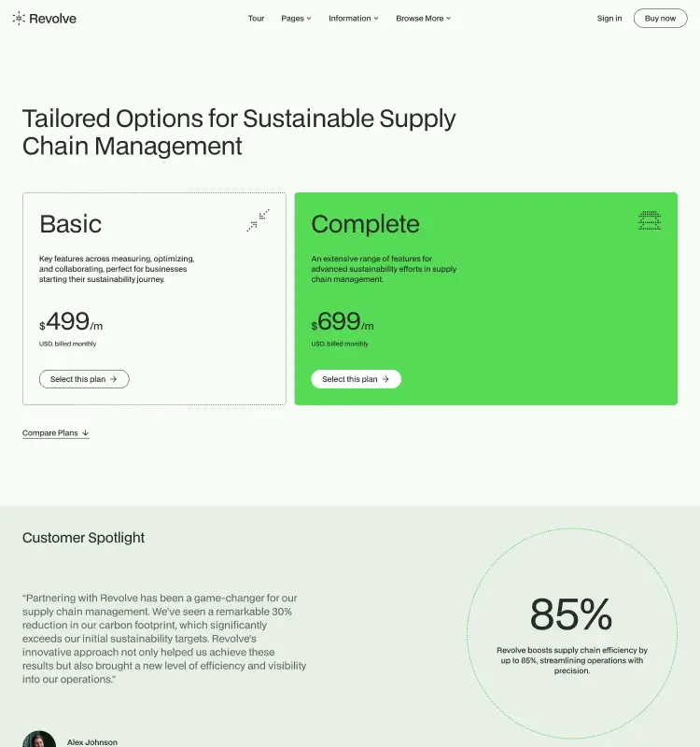Select the Complete plan button
The image size is (700, 747).
[x=356, y=379]
